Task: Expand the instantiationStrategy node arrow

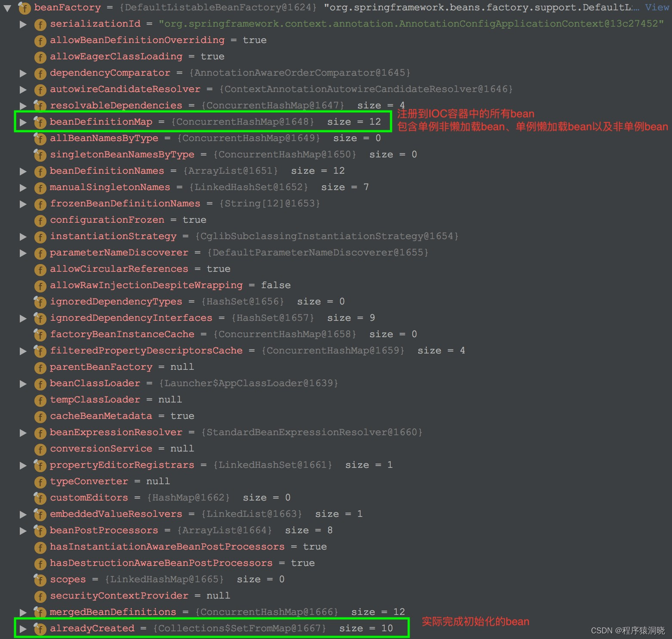Action: (23, 237)
